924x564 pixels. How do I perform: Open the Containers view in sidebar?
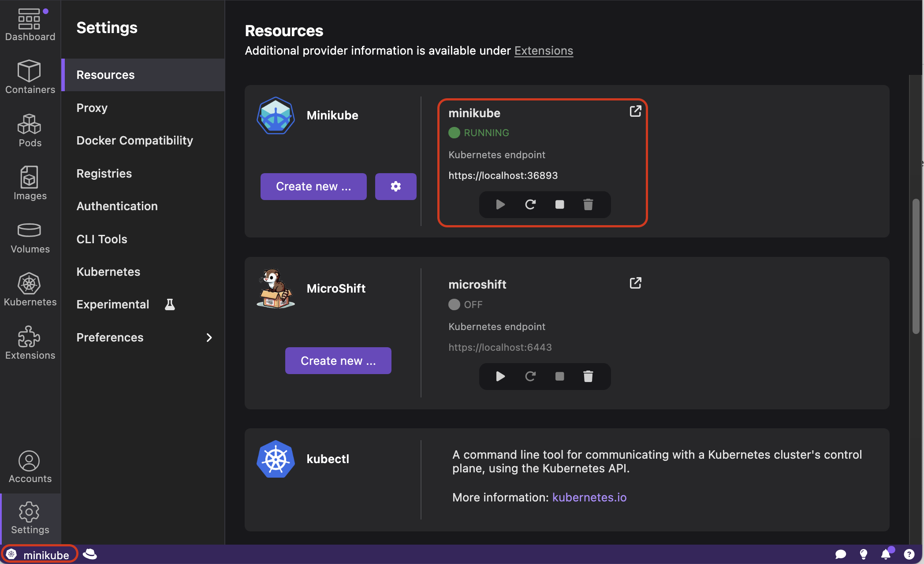[x=30, y=77]
